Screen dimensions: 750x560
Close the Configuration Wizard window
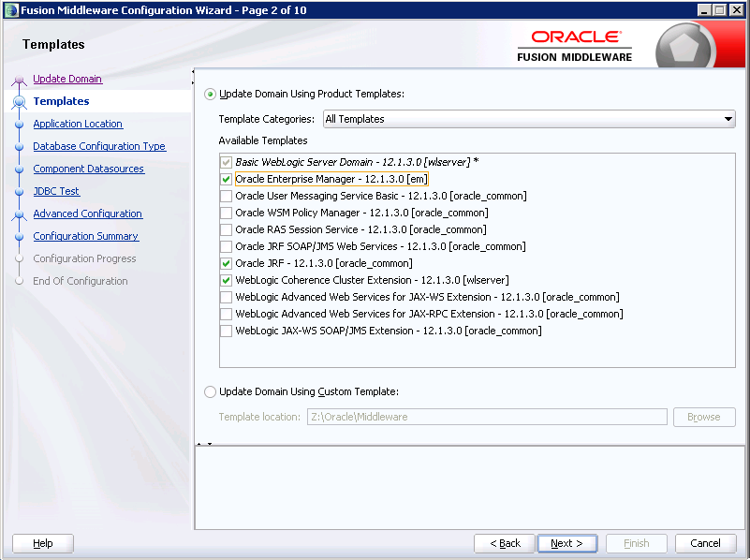(737, 10)
